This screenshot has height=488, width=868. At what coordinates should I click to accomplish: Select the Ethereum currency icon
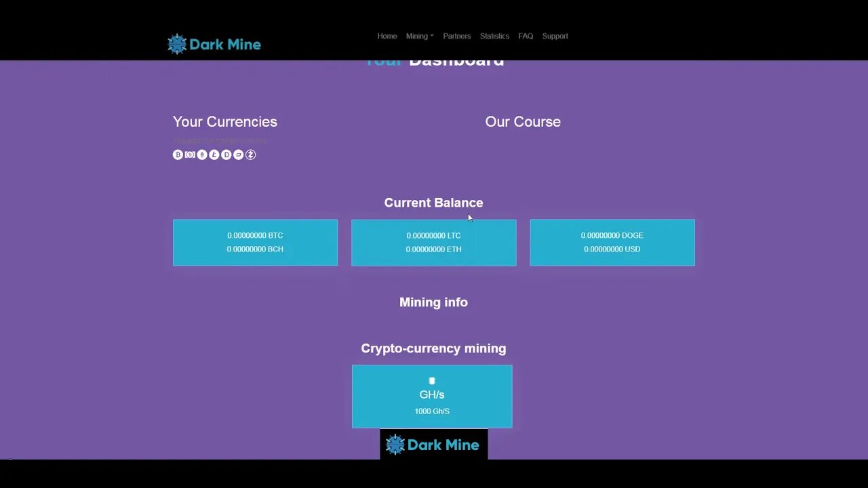tap(202, 155)
